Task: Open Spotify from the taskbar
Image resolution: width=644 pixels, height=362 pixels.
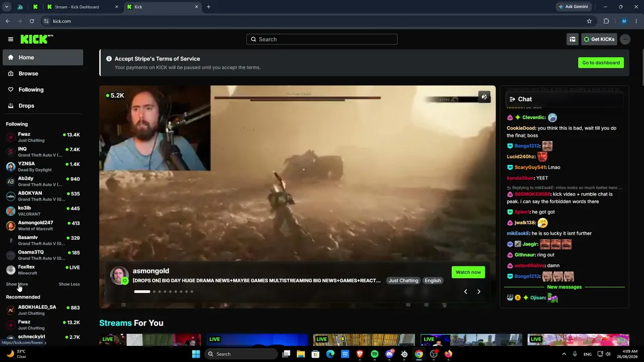Action: pyautogui.click(x=374, y=354)
